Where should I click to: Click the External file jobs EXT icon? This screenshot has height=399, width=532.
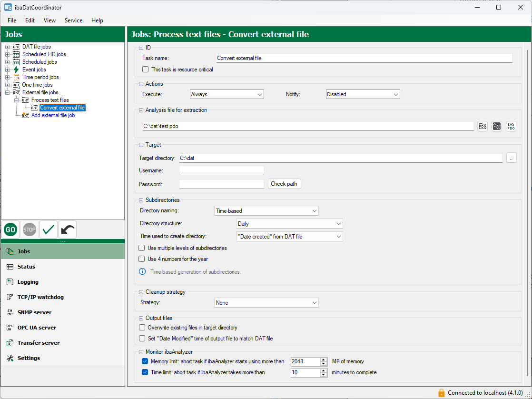(x=16, y=92)
